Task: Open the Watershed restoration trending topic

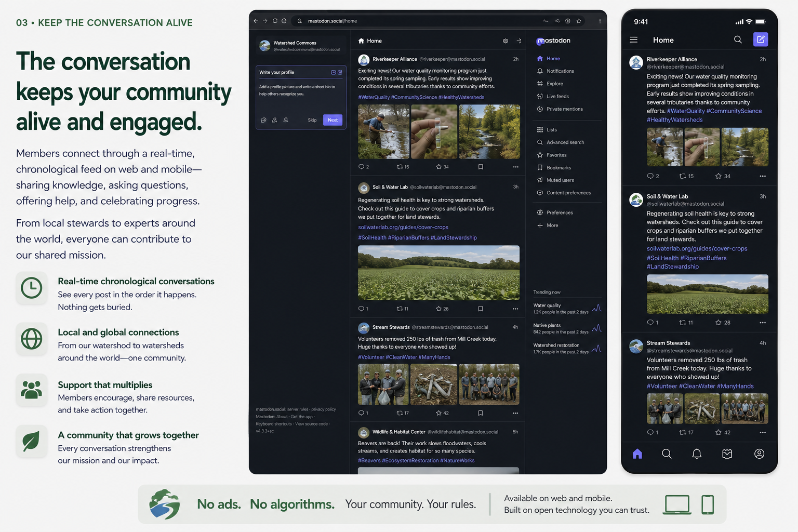Action: tap(567, 348)
